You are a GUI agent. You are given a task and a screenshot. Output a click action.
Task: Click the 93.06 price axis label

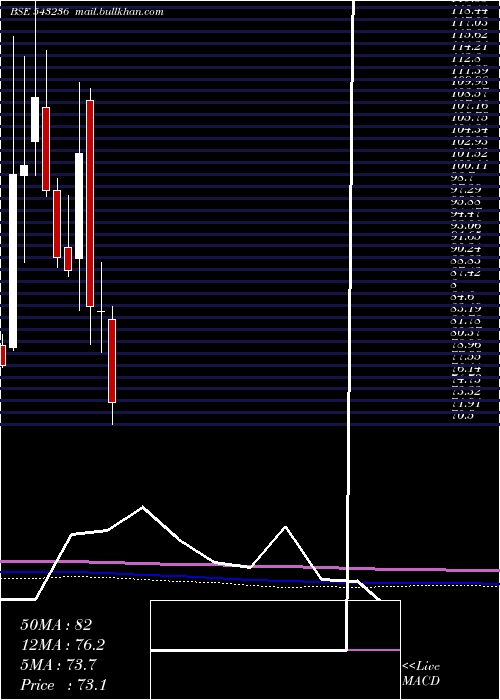coord(466,226)
